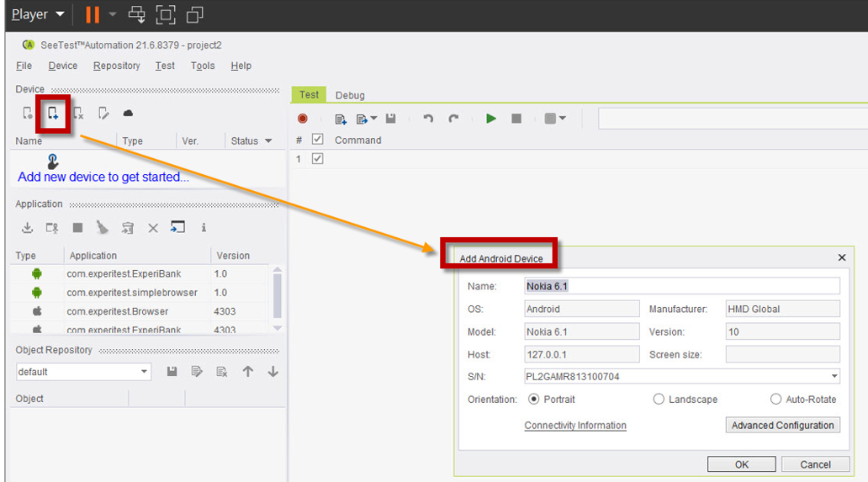Select the com.experitest.simplebrowser row
The height and width of the screenshot is (482, 868).
140,292
